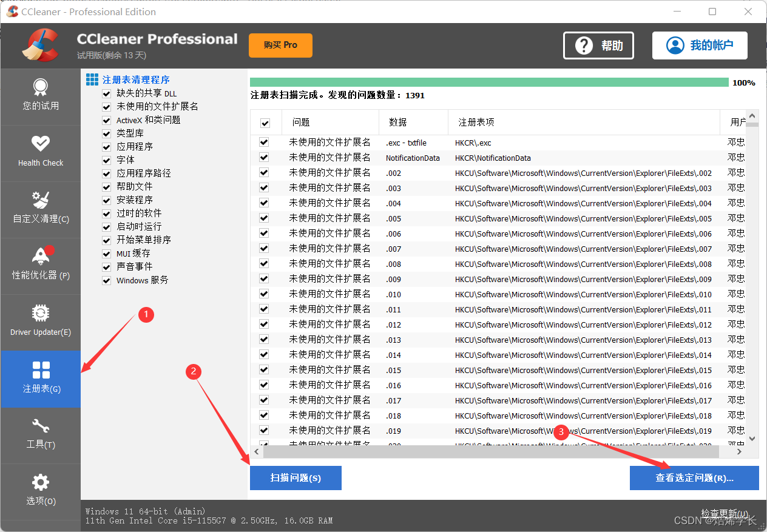767x532 pixels.
Task: Click horizontal scrollbar left arrow
Action: point(256,452)
